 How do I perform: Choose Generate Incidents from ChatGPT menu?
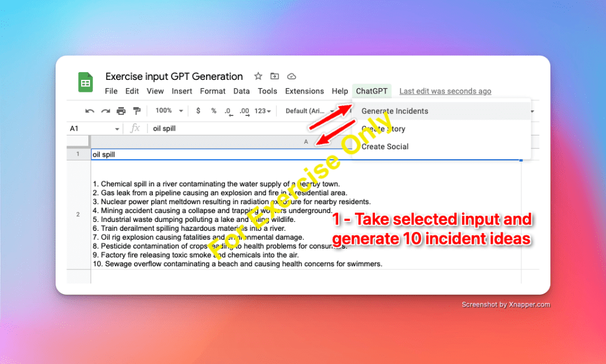[x=395, y=111]
